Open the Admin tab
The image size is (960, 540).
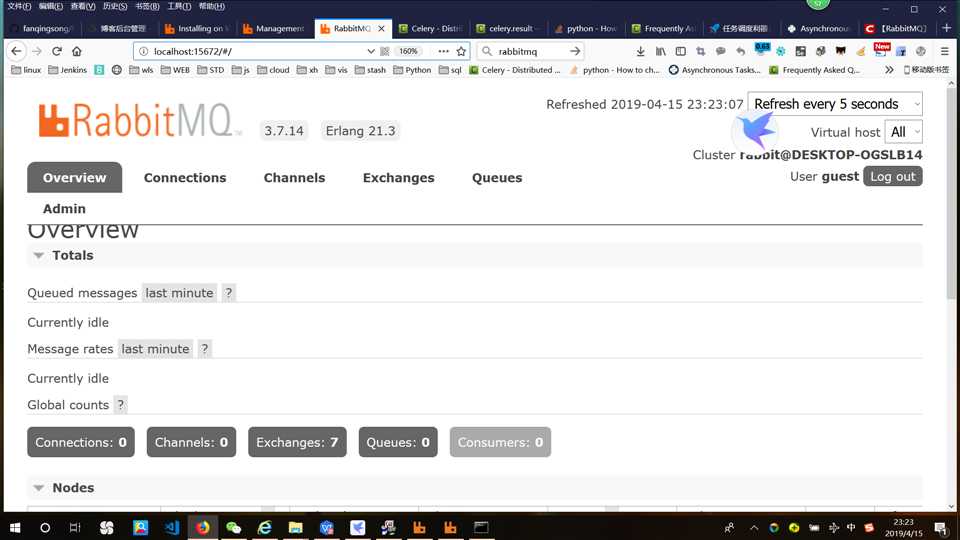click(64, 209)
